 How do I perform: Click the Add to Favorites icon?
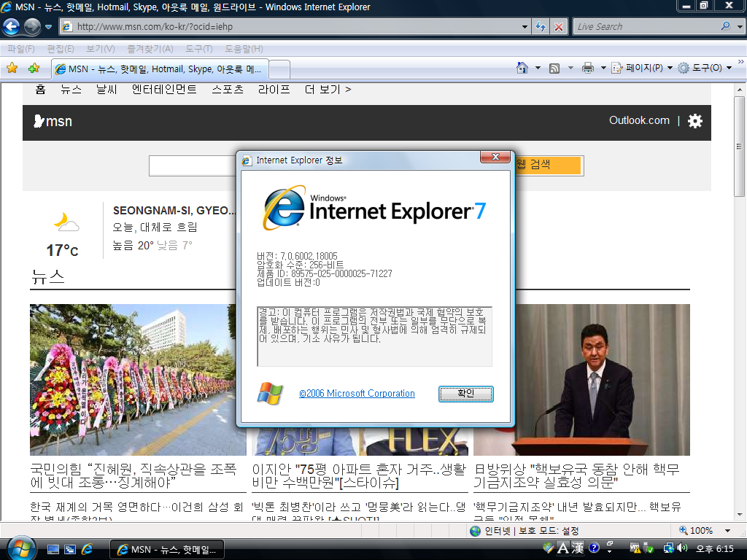tap(34, 68)
